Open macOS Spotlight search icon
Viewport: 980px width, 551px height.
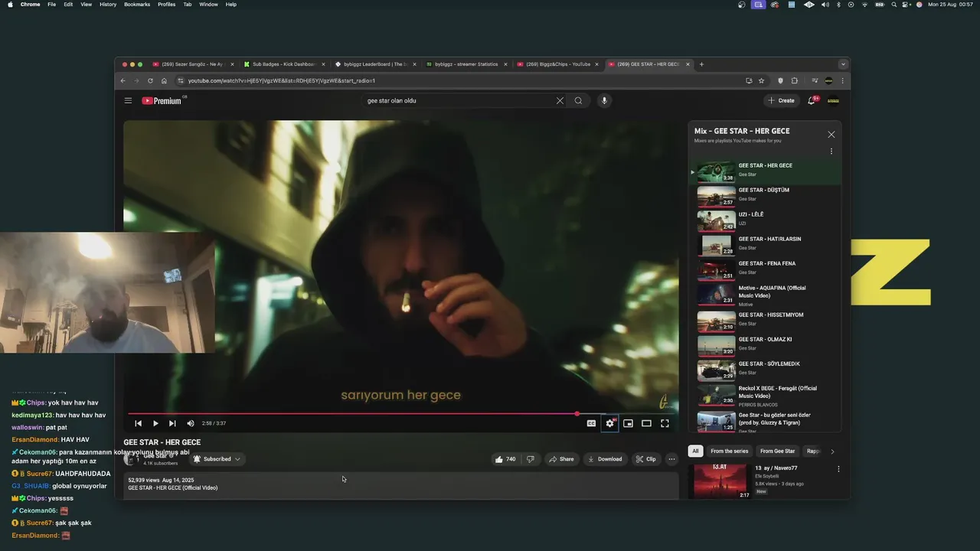click(x=893, y=5)
